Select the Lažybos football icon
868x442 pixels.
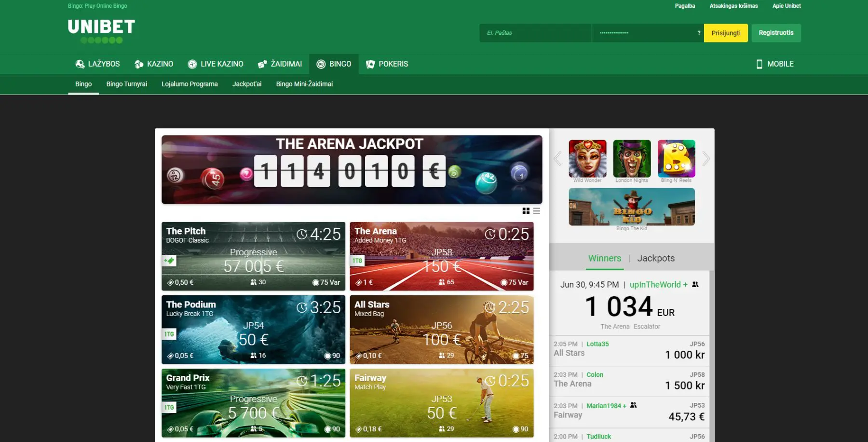(81, 64)
